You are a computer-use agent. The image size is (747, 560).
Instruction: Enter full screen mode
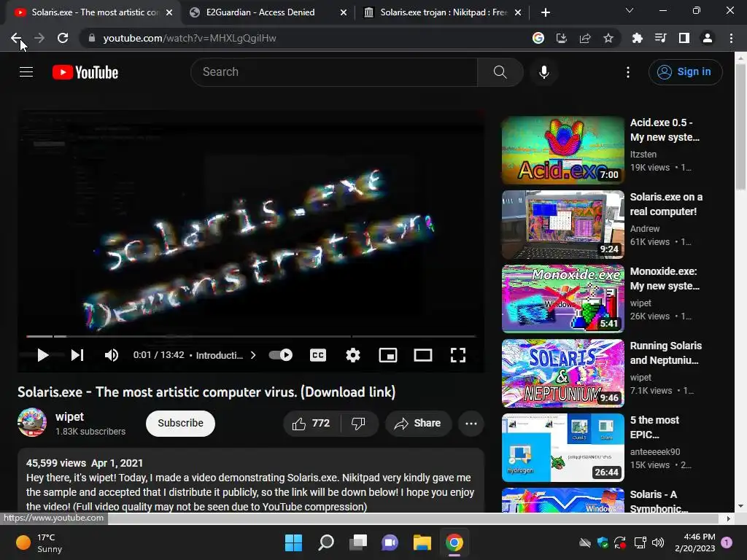click(x=458, y=355)
